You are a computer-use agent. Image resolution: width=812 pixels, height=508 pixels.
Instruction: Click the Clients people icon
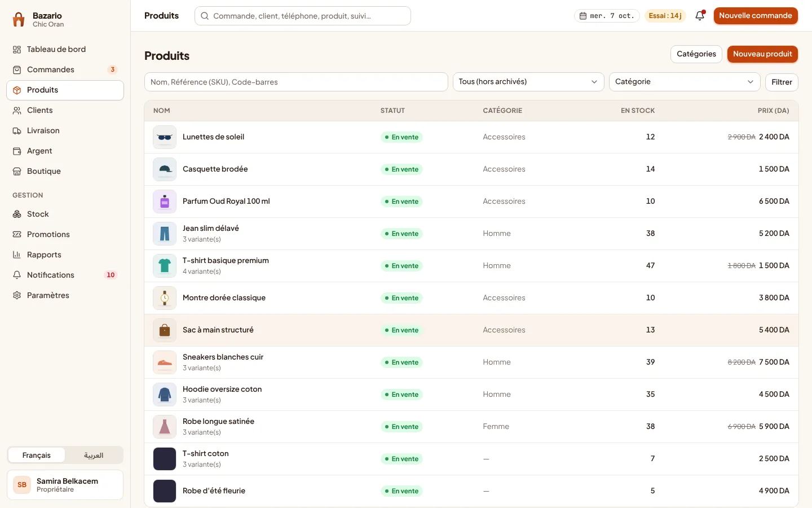[x=17, y=111]
